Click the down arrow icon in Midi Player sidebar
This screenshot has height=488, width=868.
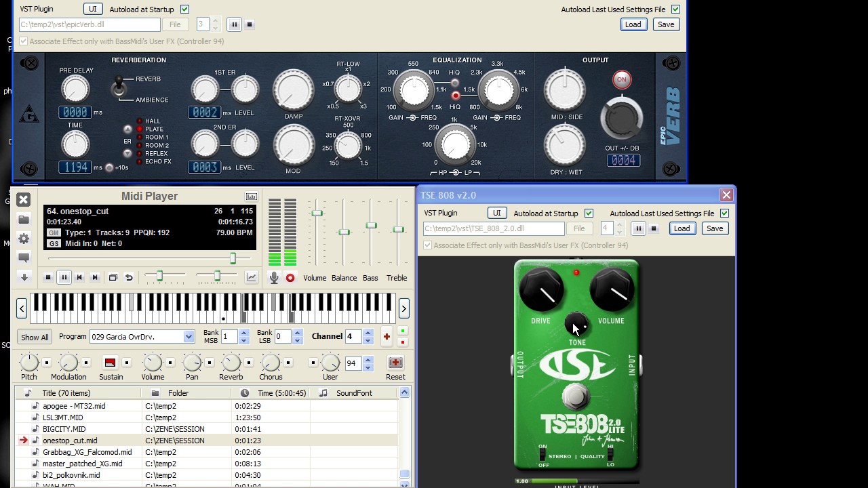click(x=24, y=277)
